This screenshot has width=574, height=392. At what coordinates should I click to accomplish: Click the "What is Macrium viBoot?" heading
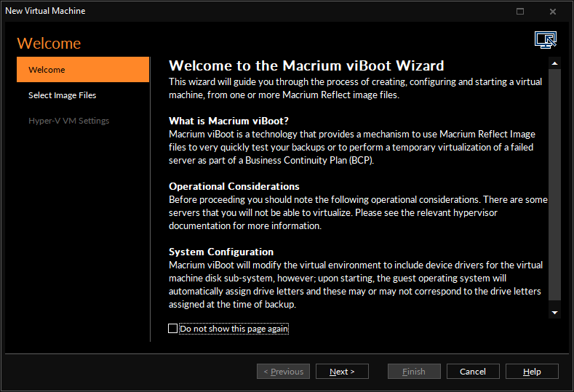click(x=228, y=121)
